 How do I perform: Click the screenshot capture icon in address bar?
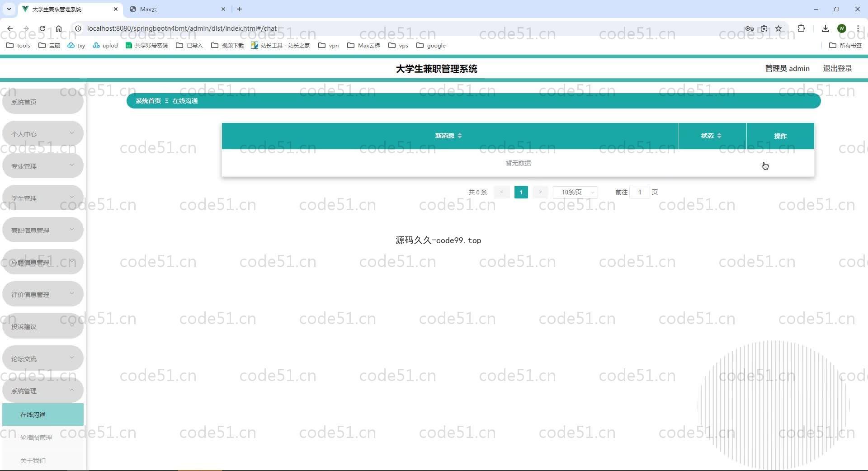[x=764, y=28]
